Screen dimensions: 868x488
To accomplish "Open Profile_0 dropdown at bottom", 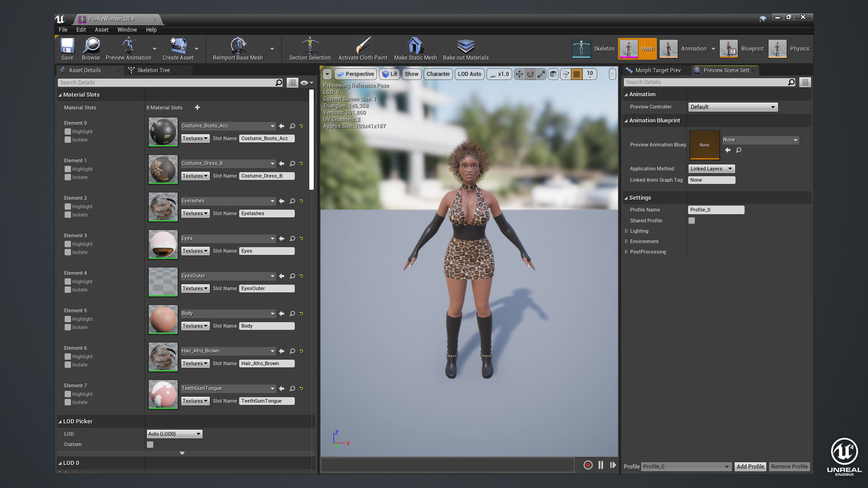I will [x=686, y=467].
